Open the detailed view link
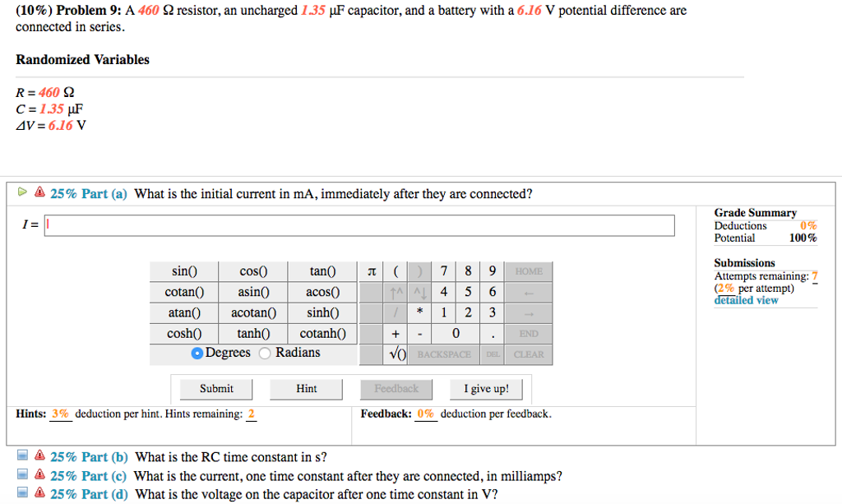842x504 pixels. [746, 300]
